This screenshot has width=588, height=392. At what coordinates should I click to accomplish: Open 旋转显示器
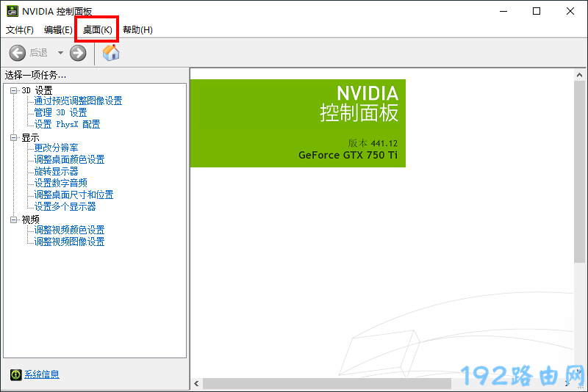tap(57, 172)
